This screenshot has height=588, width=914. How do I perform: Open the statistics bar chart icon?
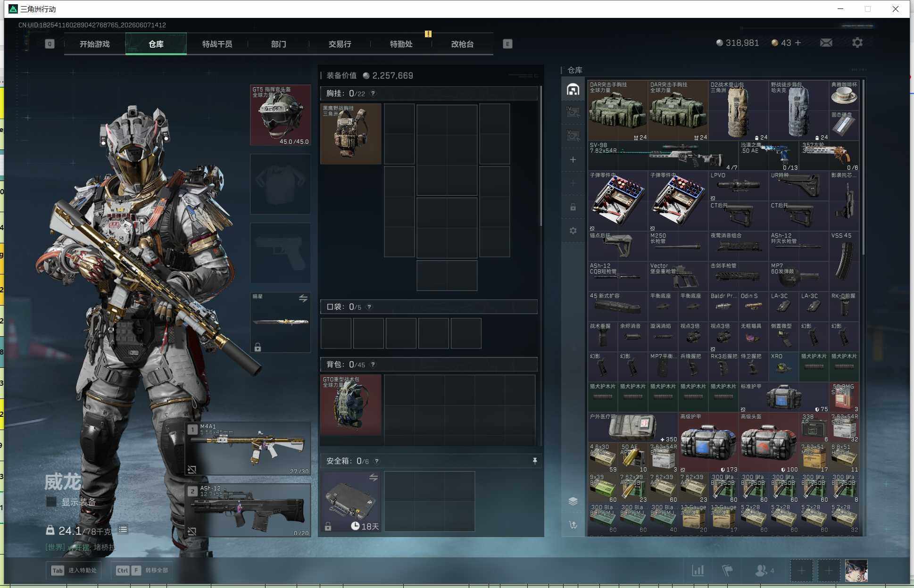[x=698, y=571]
